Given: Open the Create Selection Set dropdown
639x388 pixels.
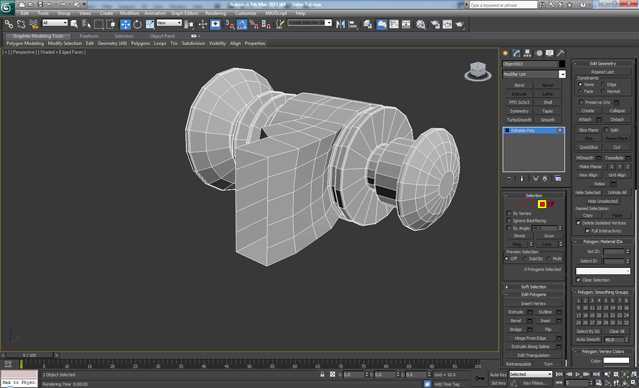Looking at the screenshot, I should pyautogui.click(x=310, y=23).
